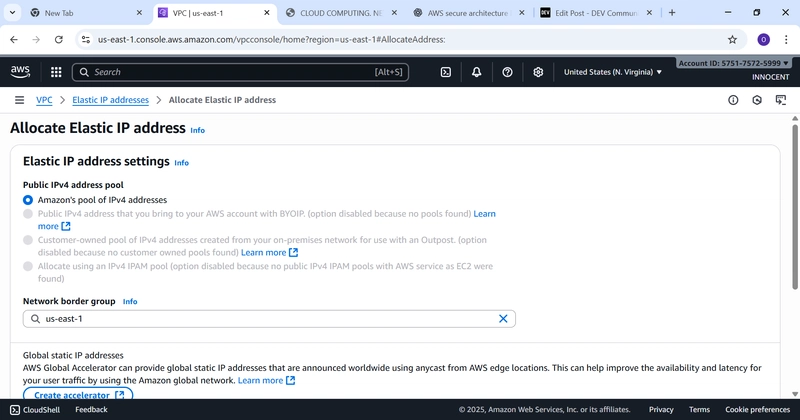Open the tutorials panel icon at right
This screenshot has width=800, height=420.
coord(781,100)
